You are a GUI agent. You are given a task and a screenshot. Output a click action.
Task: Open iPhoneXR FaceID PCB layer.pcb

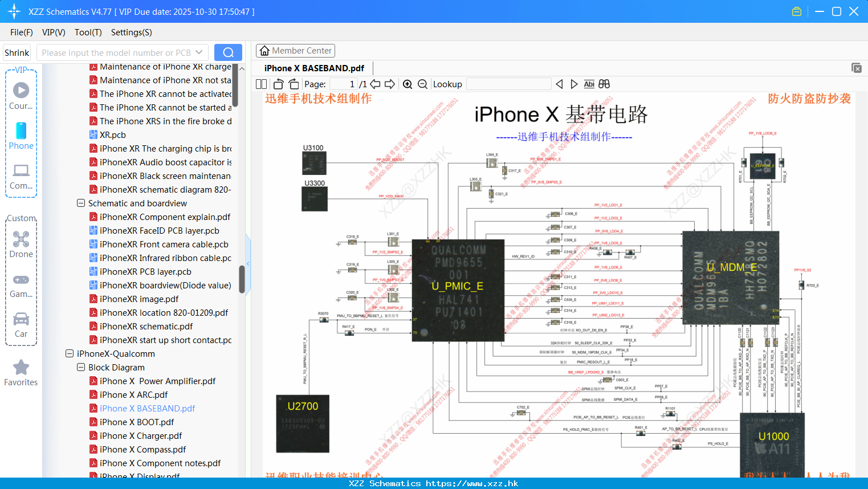[x=160, y=230]
